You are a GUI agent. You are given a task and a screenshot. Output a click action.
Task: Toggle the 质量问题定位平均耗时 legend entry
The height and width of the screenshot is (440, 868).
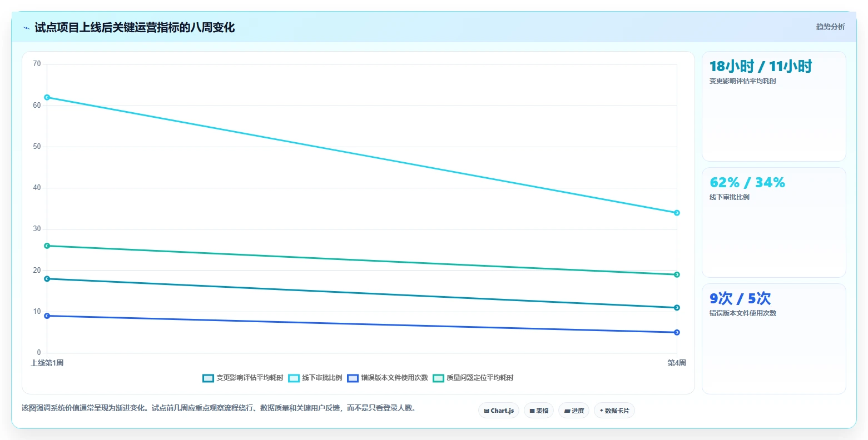click(x=473, y=378)
